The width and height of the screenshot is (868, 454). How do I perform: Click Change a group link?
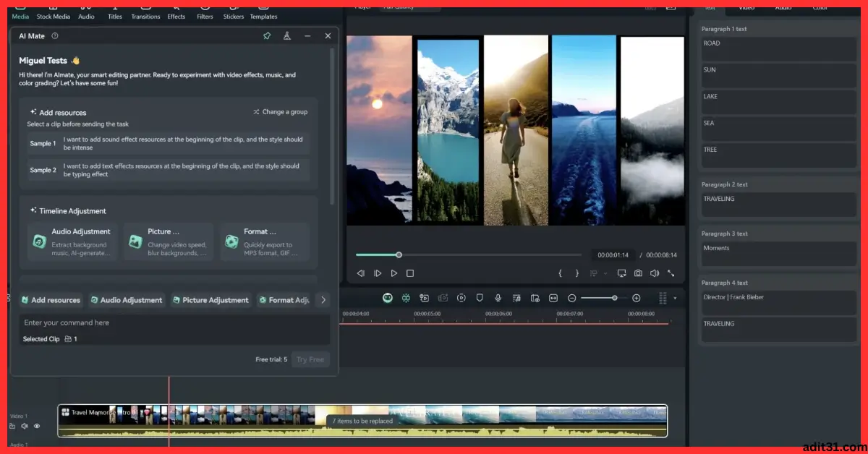[280, 112]
